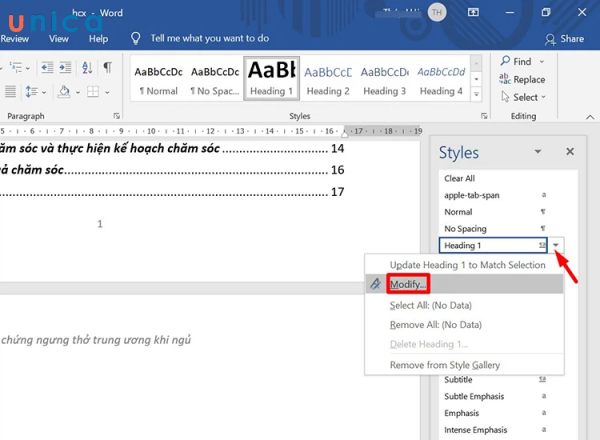The width and height of the screenshot is (600, 440).
Task: Click the Sort A to Z icon
Action: (x=84, y=68)
